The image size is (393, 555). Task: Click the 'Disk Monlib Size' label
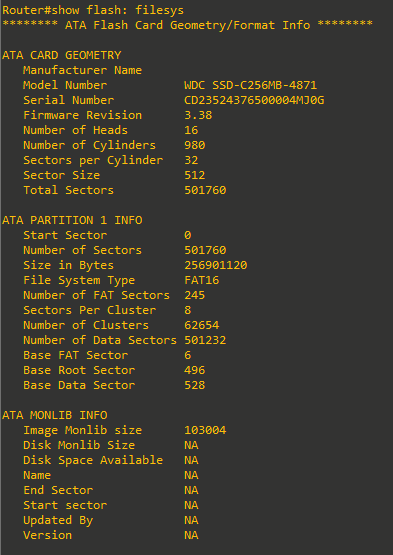coord(79,445)
